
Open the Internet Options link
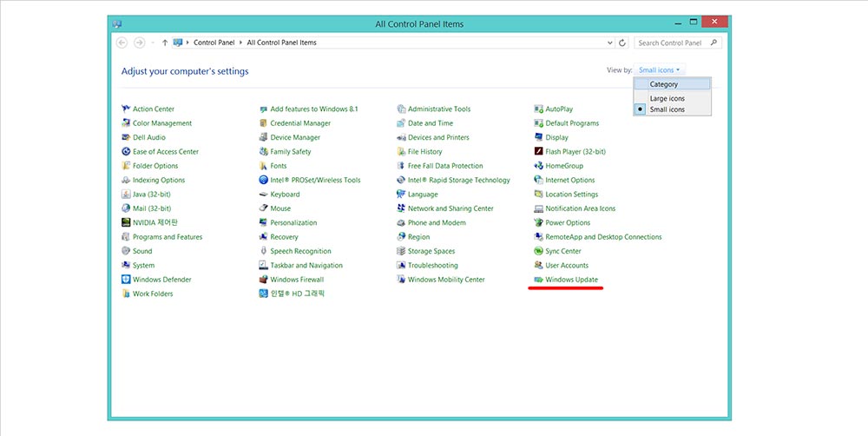[570, 180]
